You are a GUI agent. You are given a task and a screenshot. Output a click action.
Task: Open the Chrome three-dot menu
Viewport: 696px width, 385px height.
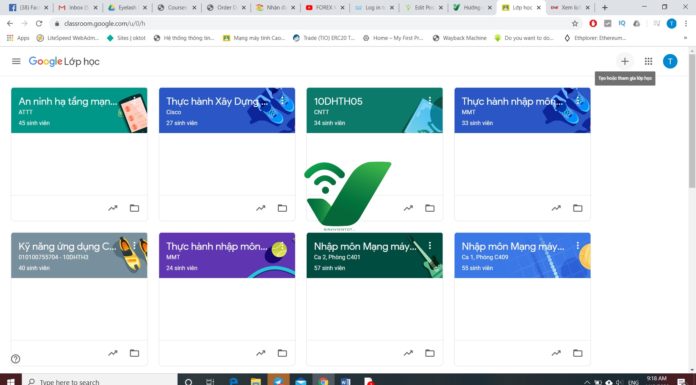pyautogui.click(x=686, y=24)
